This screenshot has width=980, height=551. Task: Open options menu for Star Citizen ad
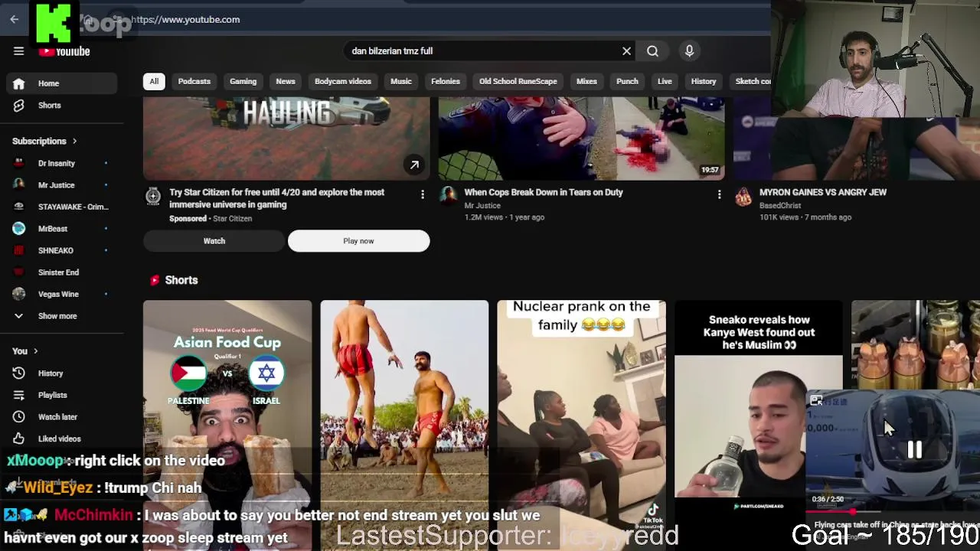point(422,195)
